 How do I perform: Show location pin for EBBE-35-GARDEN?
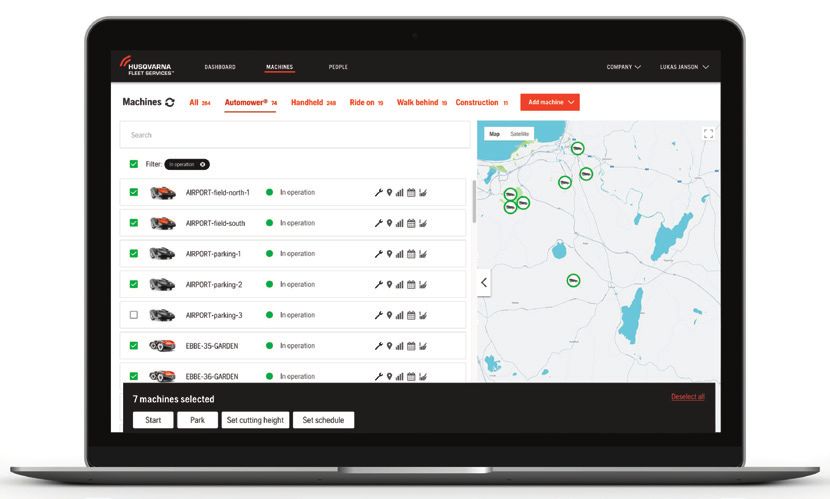[x=389, y=346]
